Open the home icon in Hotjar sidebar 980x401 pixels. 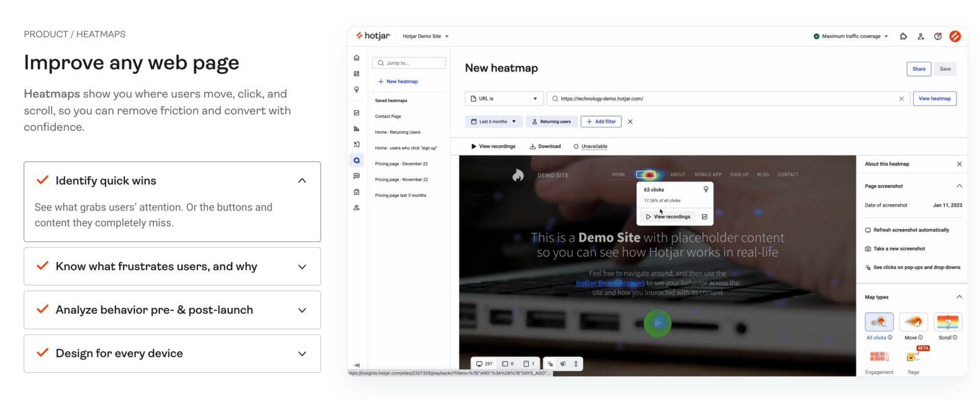point(356,58)
